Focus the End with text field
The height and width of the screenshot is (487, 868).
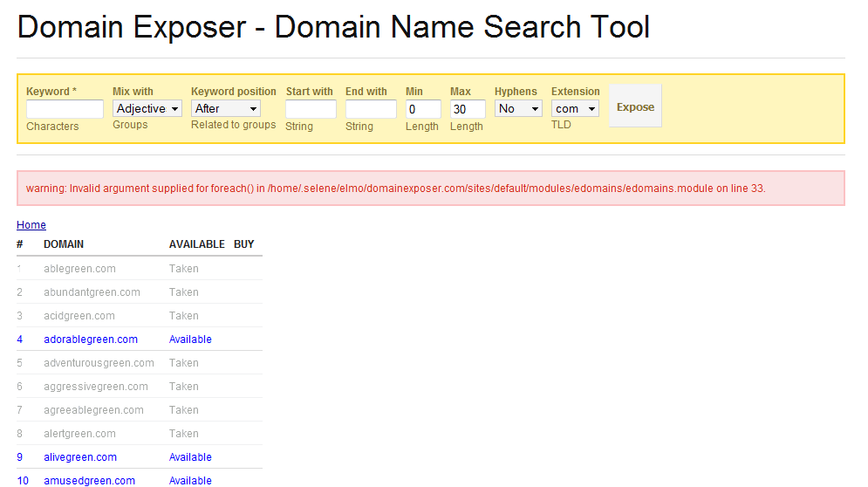pos(371,109)
